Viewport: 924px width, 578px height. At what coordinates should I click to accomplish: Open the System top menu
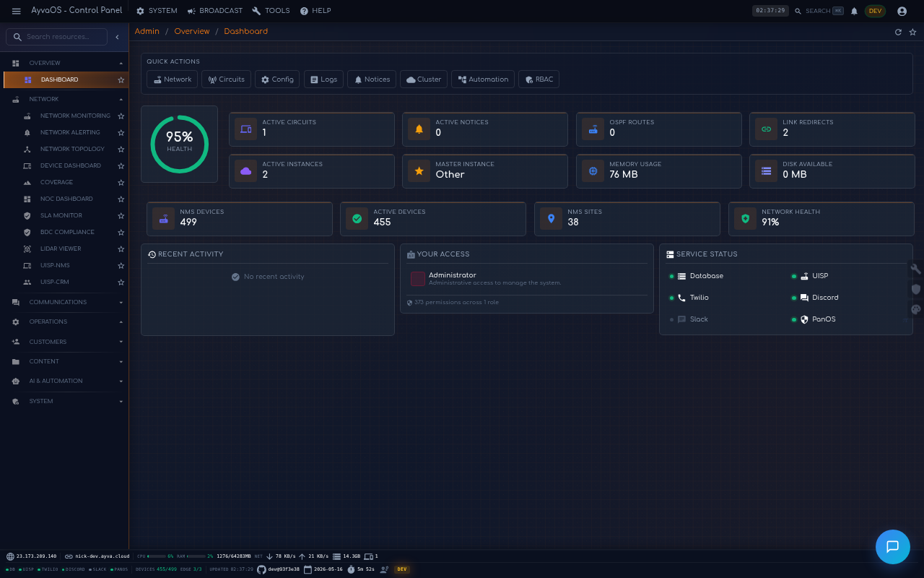(x=157, y=11)
